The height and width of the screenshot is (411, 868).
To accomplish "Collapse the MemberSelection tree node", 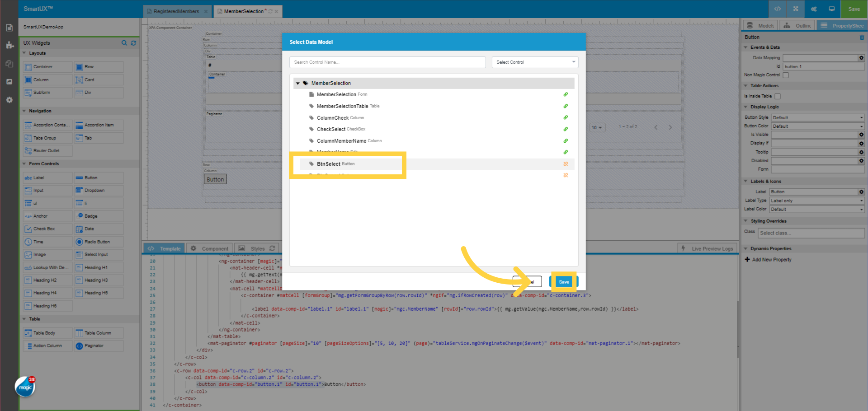I will (298, 83).
